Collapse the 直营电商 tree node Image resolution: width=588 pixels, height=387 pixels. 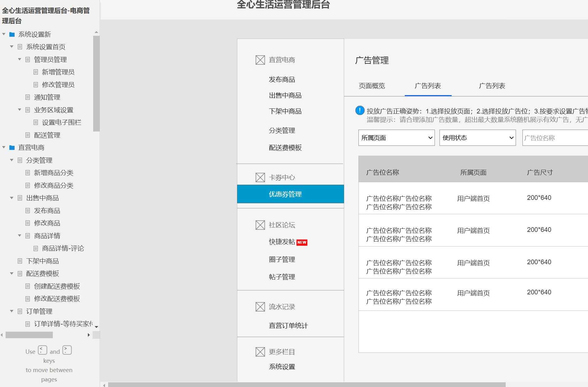(x=4, y=148)
